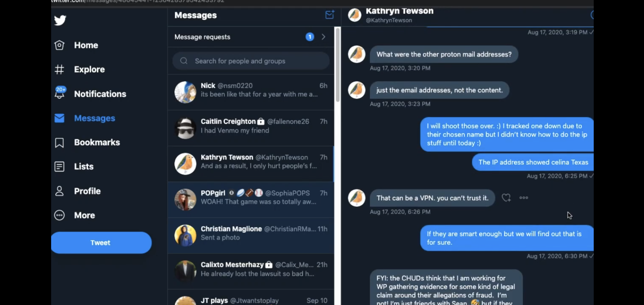Click the Home house icon
The image size is (644, 305).
(59, 45)
